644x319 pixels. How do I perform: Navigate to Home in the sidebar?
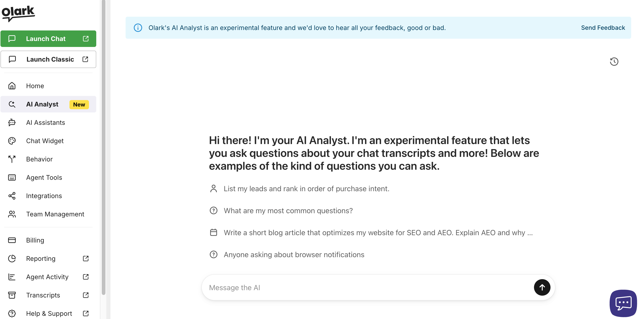click(x=35, y=86)
